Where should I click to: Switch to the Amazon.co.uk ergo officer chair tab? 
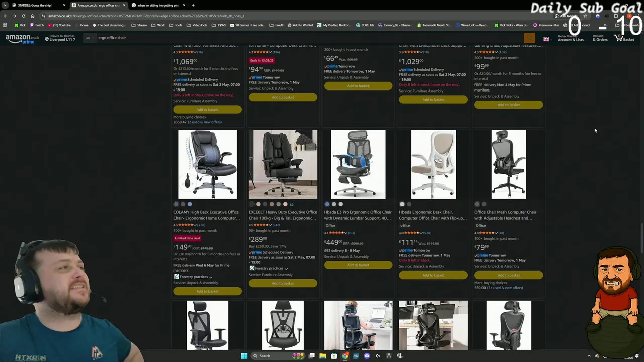point(98,5)
